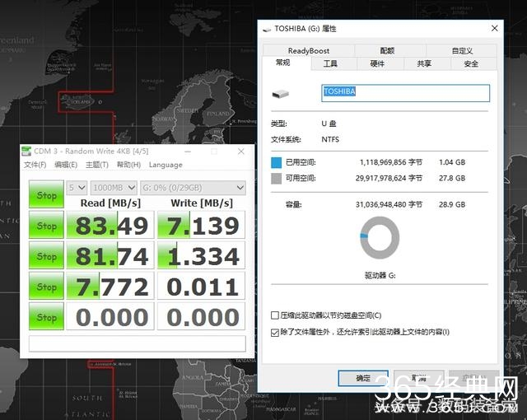The width and height of the screenshot is (527, 420).
Task: Click the gray free space color square
Action: coord(276,178)
